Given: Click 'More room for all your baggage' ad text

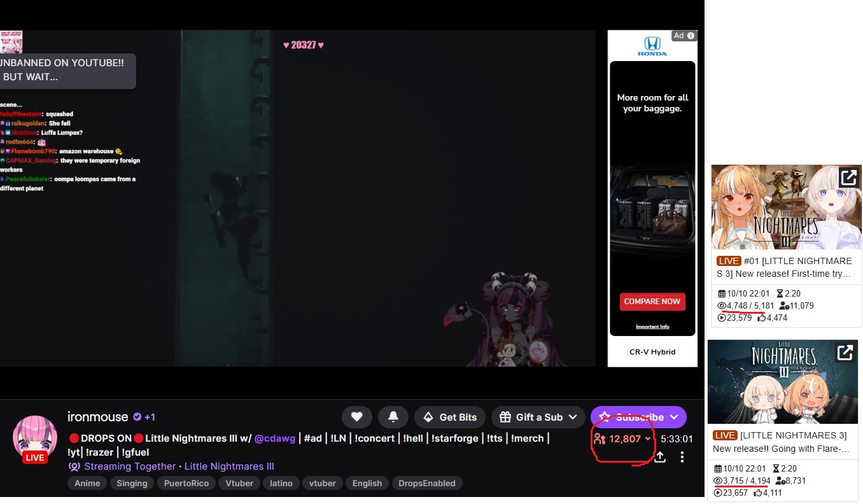Looking at the screenshot, I should point(652,103).
